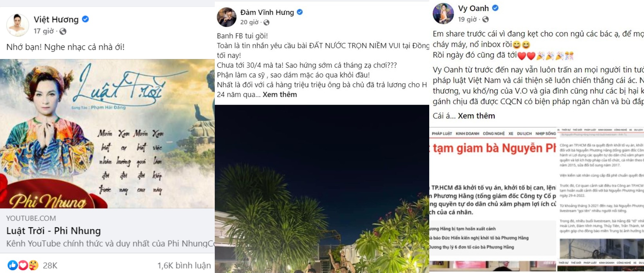Open Đàm Vĩnh Hưng's profile picture
This screenshot has height=273, width=644.
pos(227,17)
